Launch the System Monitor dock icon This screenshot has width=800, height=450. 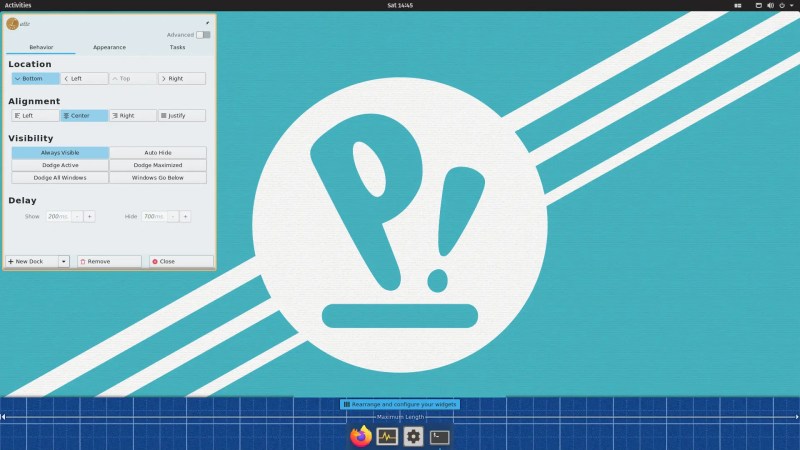coord(387,436)
